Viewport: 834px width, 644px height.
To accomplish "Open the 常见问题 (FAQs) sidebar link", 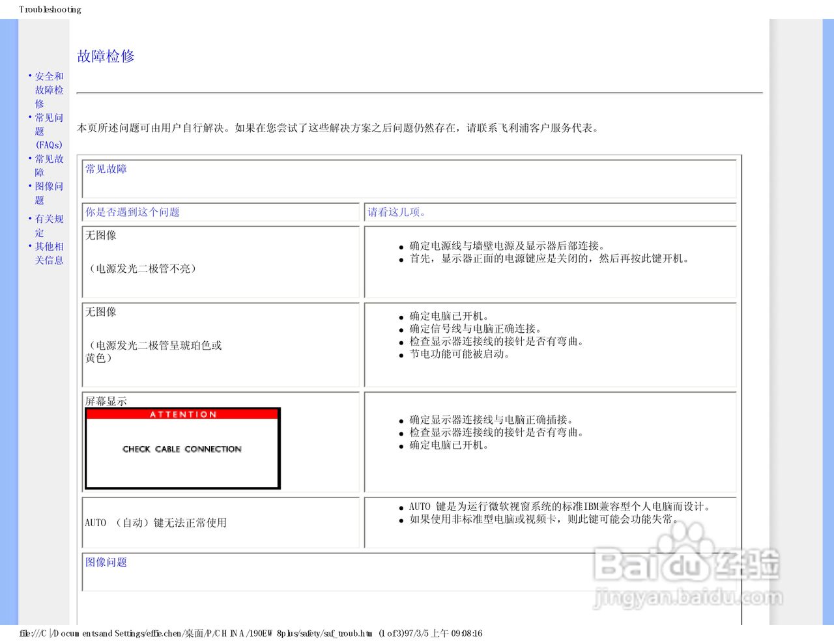I will [49, 131].
